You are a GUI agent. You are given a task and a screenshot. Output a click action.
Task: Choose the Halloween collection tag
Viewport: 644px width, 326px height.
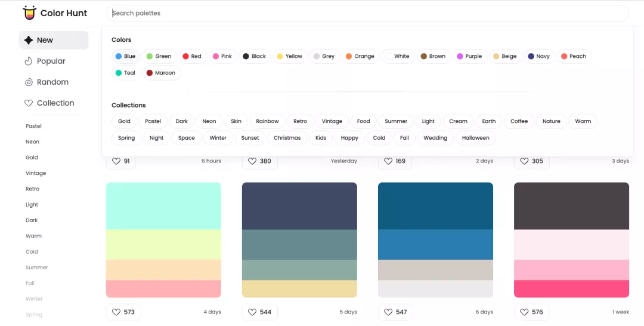[x=476, y=138]
